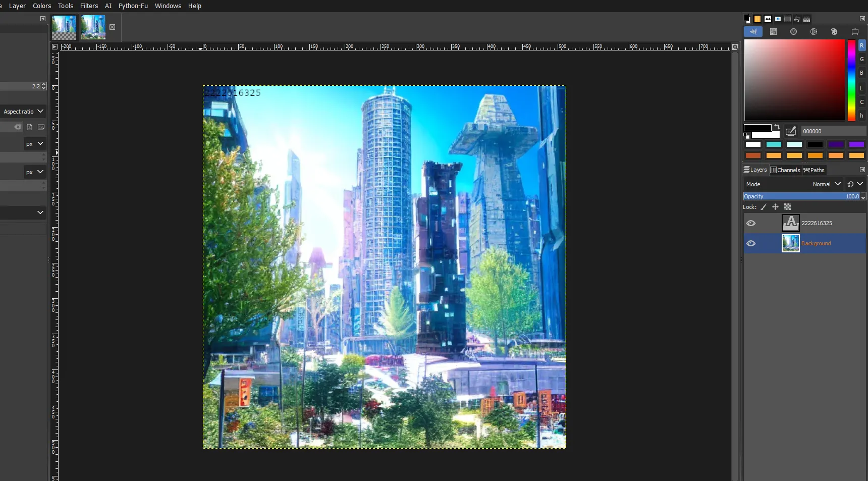The width and height of the screenshot is (868, 481).
Task: Open the px unit dropdown
Action: click(34, 144)
